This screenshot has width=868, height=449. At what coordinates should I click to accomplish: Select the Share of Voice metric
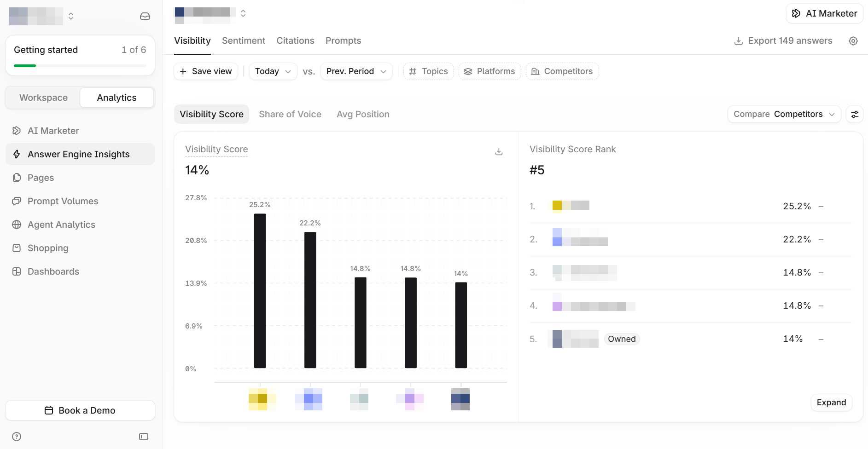pos(290,114)
